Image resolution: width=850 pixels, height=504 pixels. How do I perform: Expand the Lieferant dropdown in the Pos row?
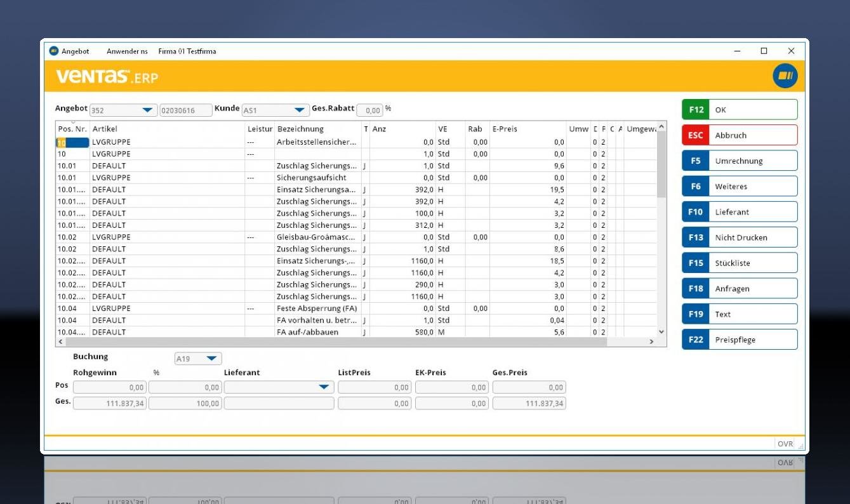click(x=324, y=387)
